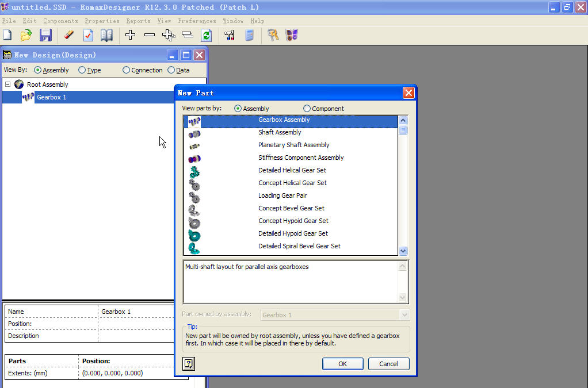Image resolution: width=588 pixels, height=388 pixels.
Task: Click Planetary Shaft Assembly icon
Action: pos(194,147)
